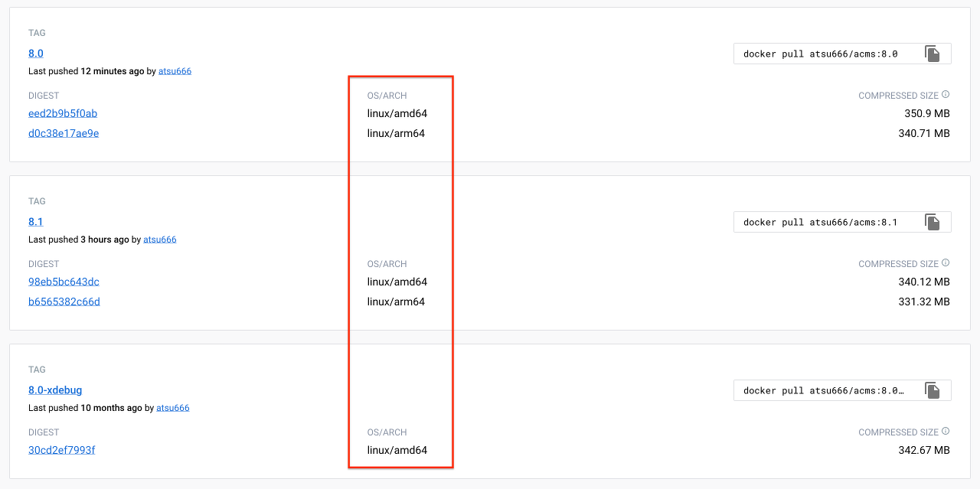Copy the docker pull command for tag 8.1

[932, 222]
